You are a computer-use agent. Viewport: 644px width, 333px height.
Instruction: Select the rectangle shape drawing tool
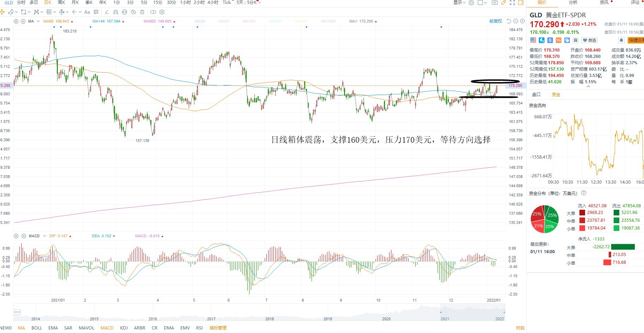pos(24,12)
